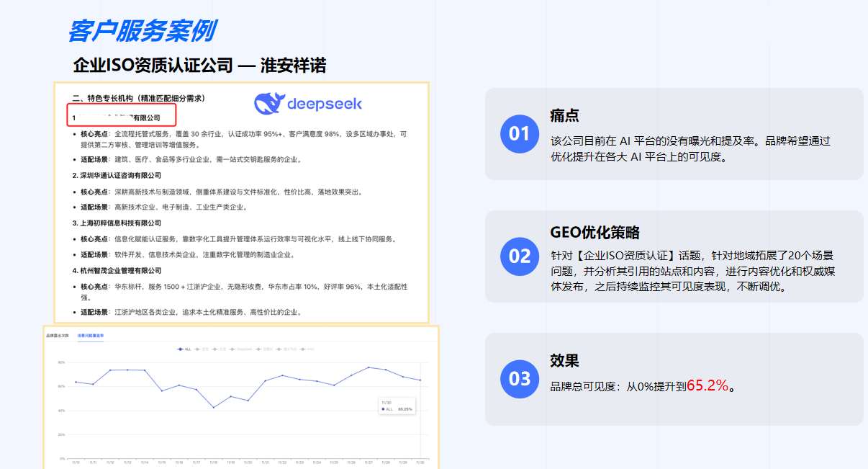Screen dimensions: 868x469
Task: Click the 11/18 lowest data point on chart
Action: coord(213,407)
